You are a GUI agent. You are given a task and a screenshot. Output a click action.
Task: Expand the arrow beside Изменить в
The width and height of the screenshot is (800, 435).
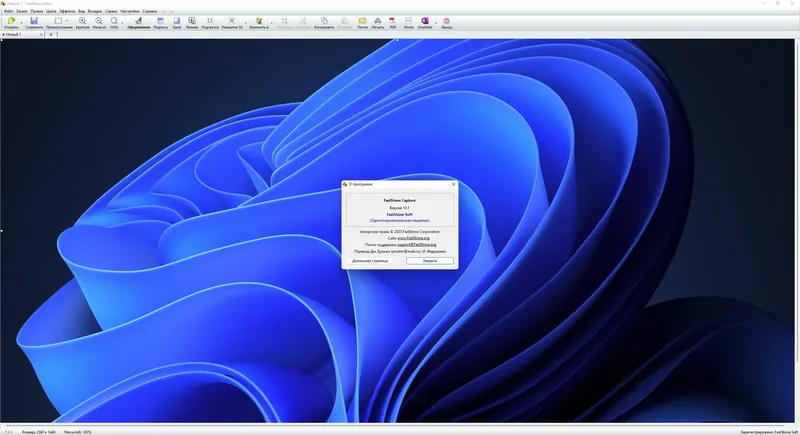point(271,22)
